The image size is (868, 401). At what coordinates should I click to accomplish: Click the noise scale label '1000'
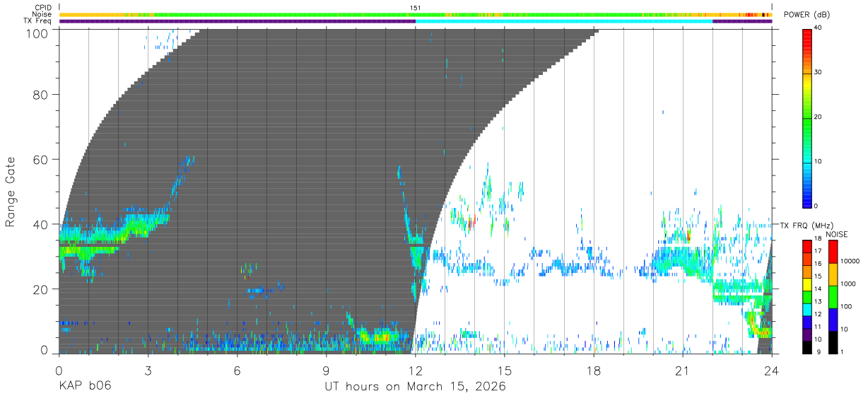click(x=847, y=284)
